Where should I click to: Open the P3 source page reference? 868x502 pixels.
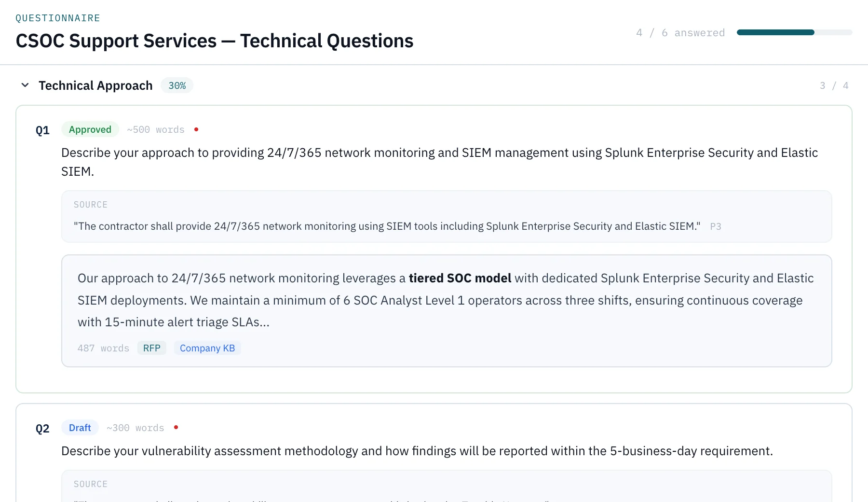[x=716, y=226]
